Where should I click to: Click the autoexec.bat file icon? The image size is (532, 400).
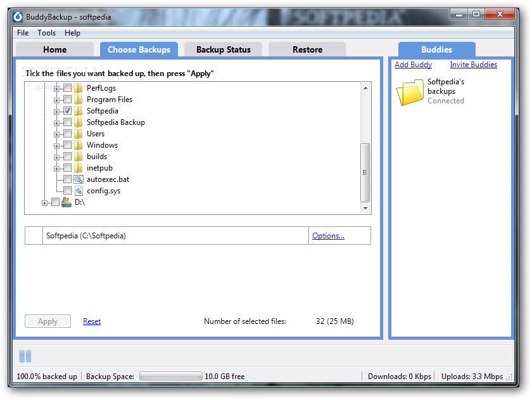pyautogui.click(x=79, y=179)
